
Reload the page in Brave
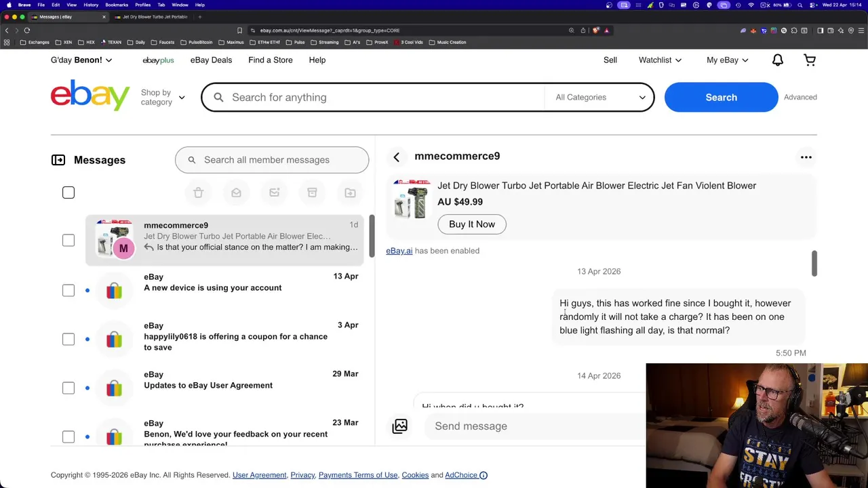click(x=27, y=30)
